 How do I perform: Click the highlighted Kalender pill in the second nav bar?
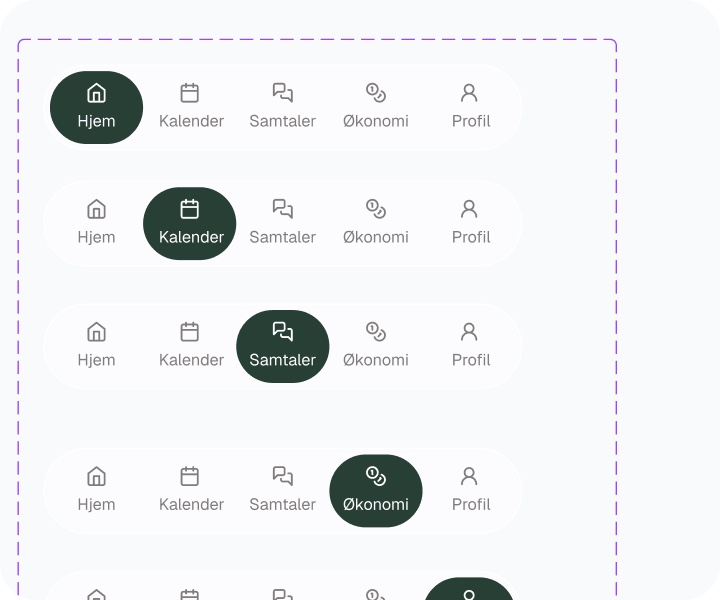tap(190, 224)
